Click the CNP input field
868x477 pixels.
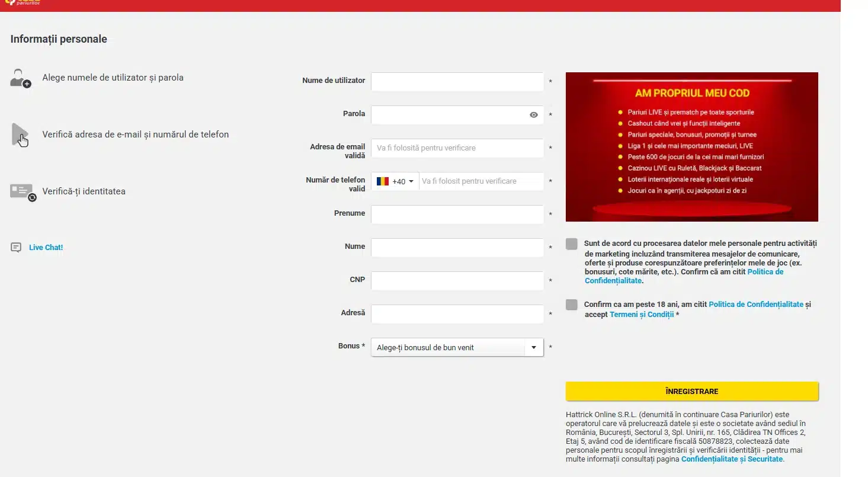pos(456,281)
